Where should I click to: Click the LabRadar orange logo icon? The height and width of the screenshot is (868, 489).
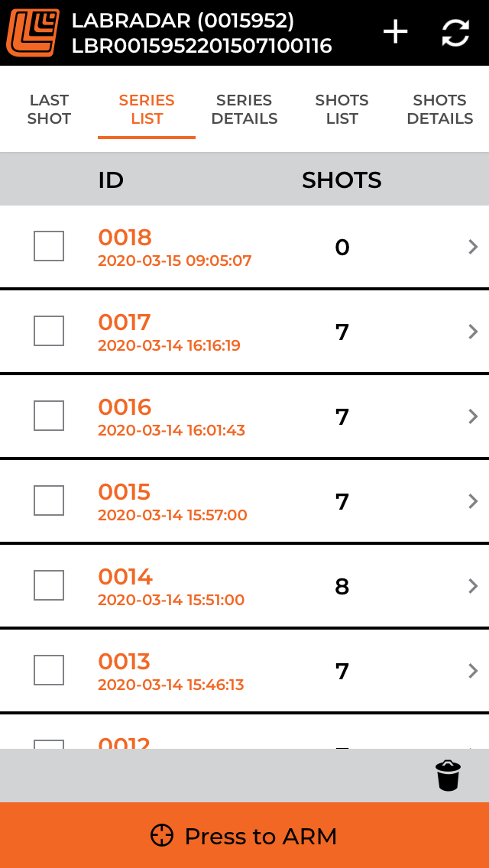point(33,32)
